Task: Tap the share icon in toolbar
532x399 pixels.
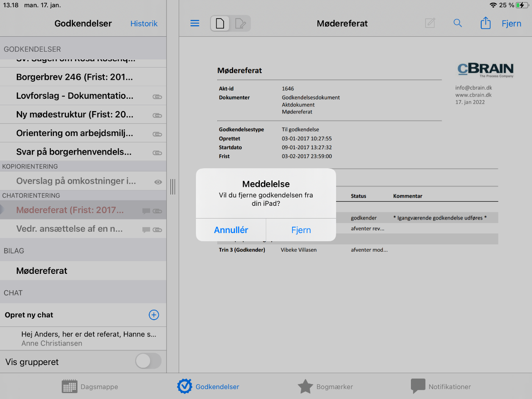Action: (485, 23)
